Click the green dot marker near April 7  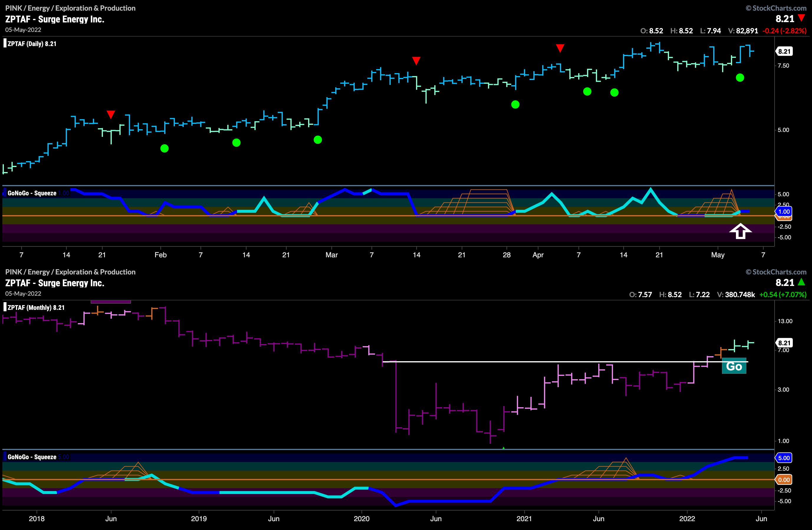pos(587,91)
